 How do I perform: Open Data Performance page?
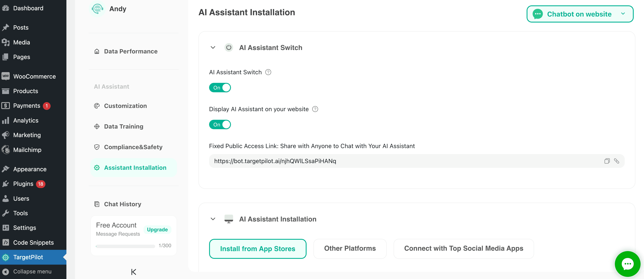(130, 51)
